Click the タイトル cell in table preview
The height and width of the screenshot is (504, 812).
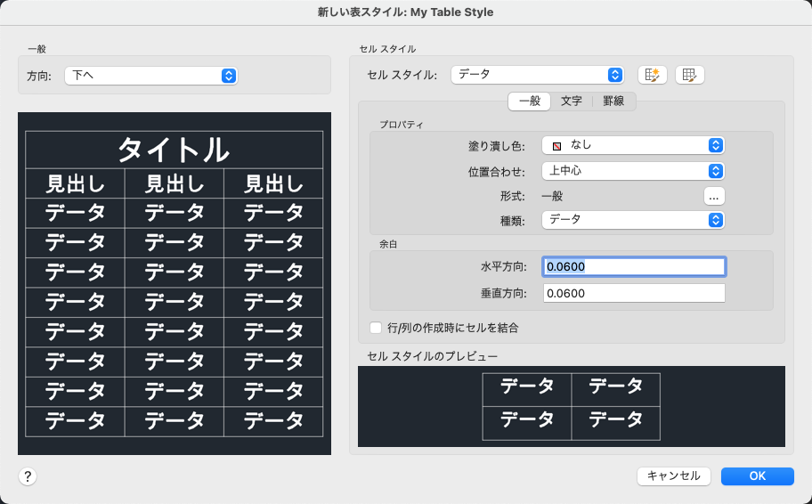coord(174,150)
